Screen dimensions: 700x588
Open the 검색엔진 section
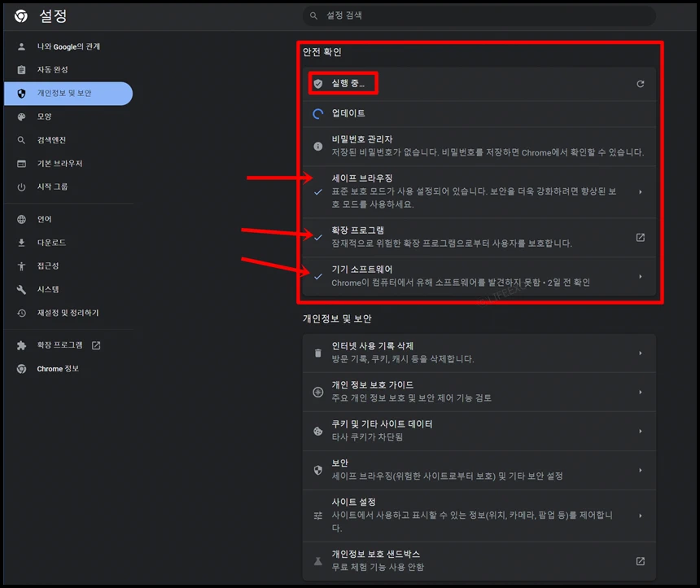click(x=68, y=140)
